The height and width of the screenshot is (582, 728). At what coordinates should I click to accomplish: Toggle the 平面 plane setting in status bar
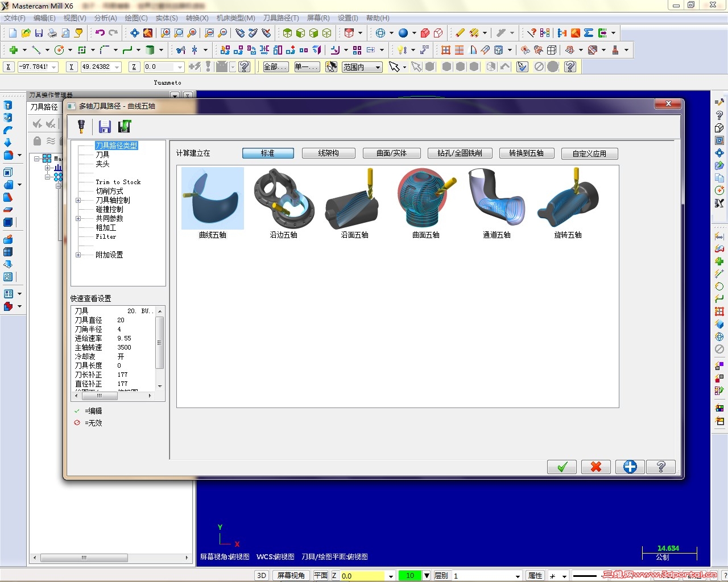pyautogui.click(x=320, y=575)
